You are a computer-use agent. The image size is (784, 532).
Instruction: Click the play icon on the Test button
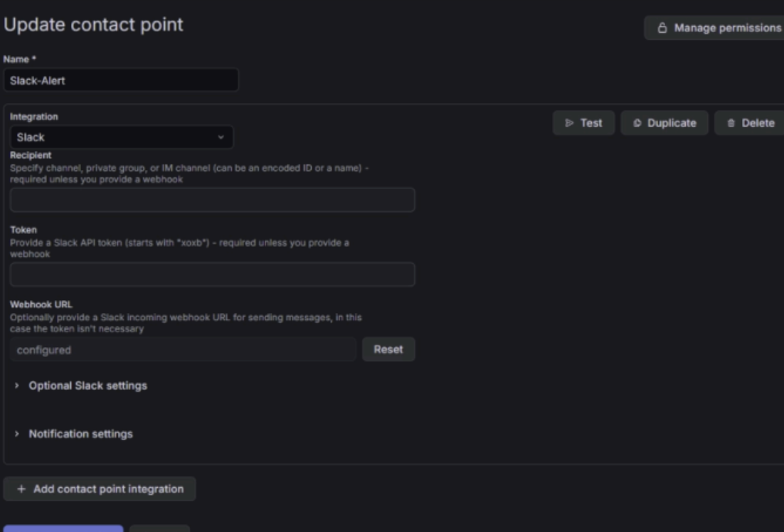(569, 123)
